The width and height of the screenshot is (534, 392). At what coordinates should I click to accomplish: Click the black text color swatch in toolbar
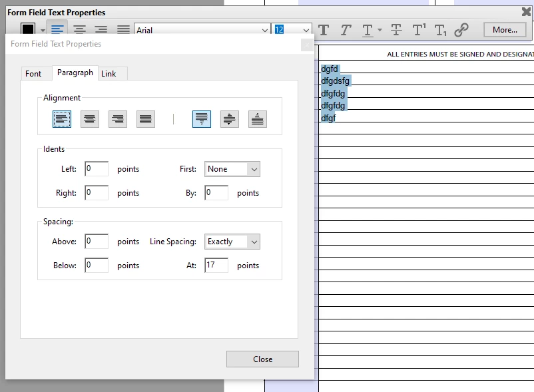point(28,29)
